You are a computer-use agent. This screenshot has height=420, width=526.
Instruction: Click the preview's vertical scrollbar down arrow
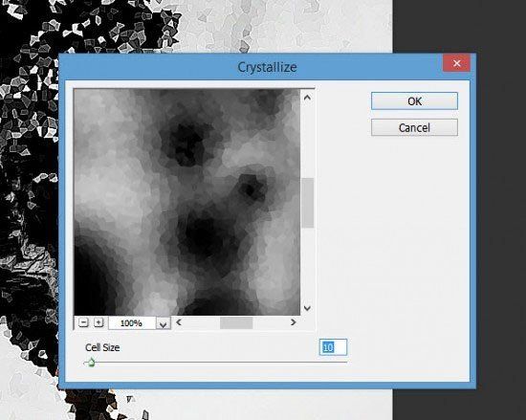pyautogui.click(x=307, y=308)
